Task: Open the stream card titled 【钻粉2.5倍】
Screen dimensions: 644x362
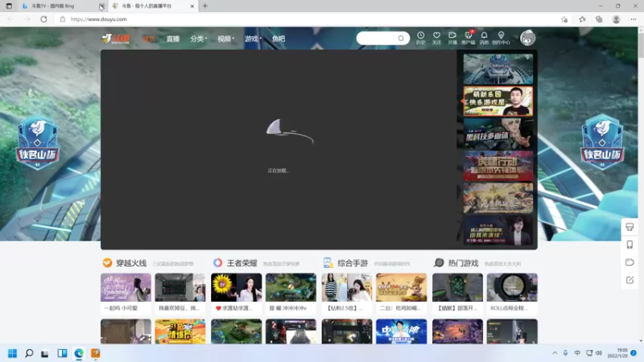Action: tap(347, 293)
